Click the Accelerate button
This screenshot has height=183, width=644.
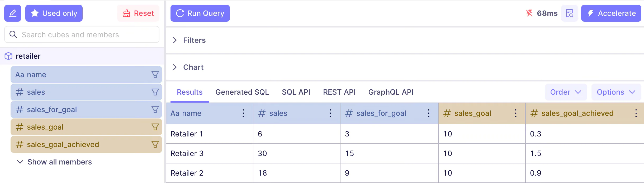tap(611, 13)
